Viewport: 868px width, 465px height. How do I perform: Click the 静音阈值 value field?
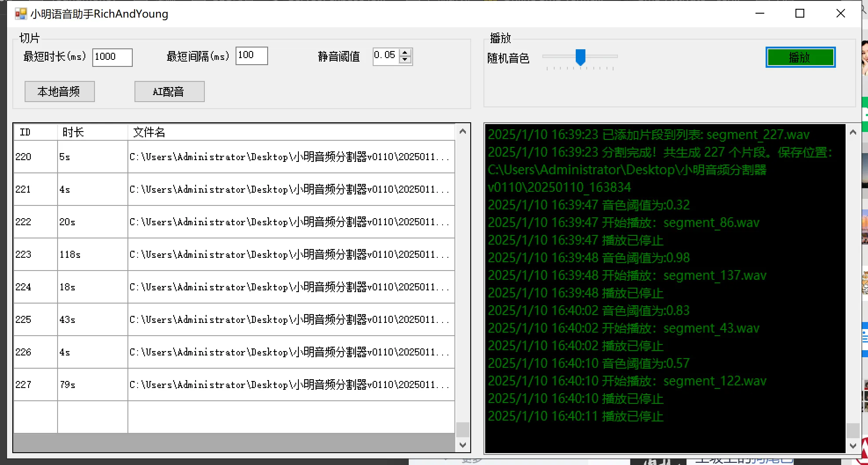tap(385, 56)
